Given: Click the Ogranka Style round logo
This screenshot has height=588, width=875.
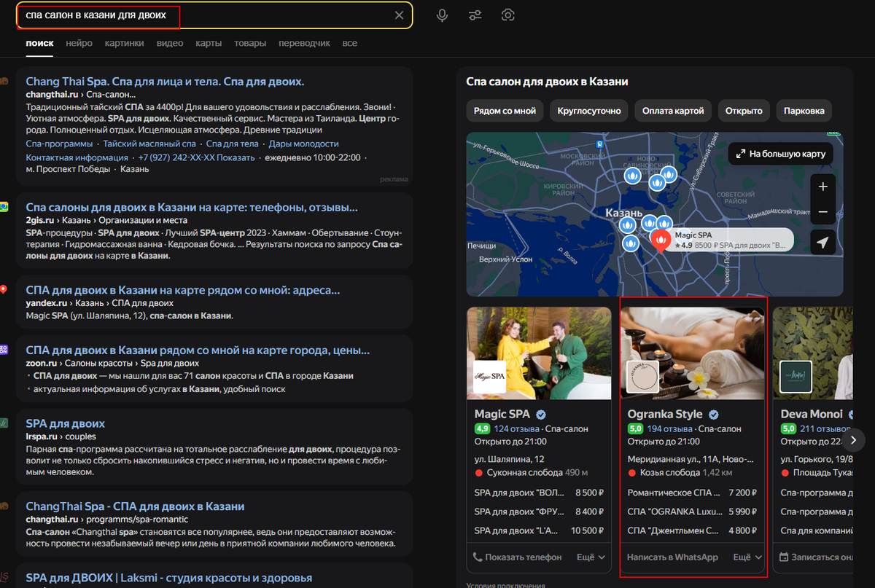Looking at the screenshot, I should pos(642,377).
